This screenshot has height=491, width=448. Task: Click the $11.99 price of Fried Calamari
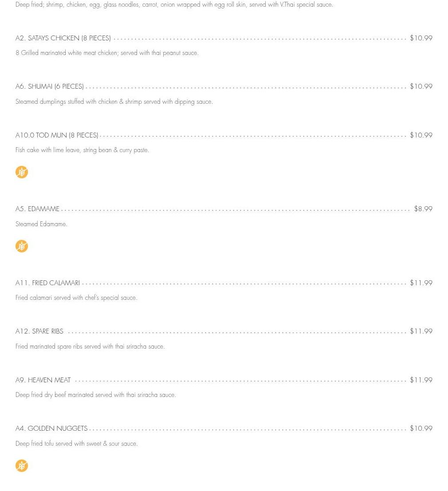(421, 283)
